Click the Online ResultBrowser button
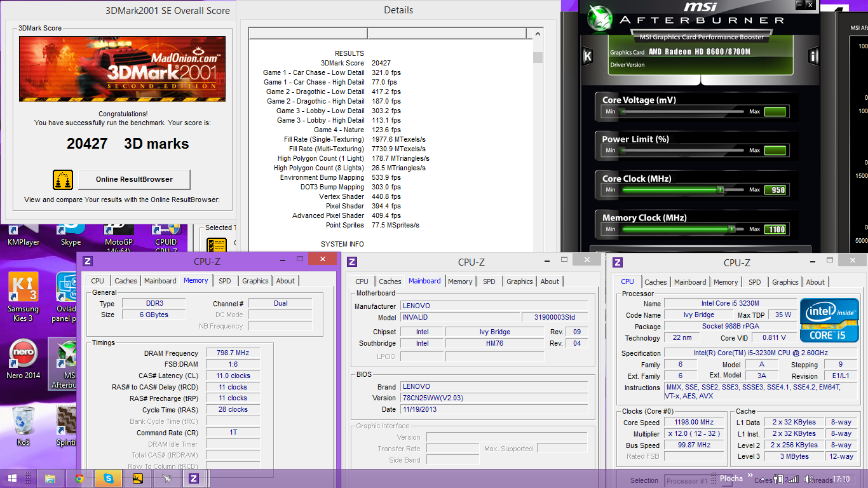Image resolution: width=868 pixels, height=488 pixels. 134,179
